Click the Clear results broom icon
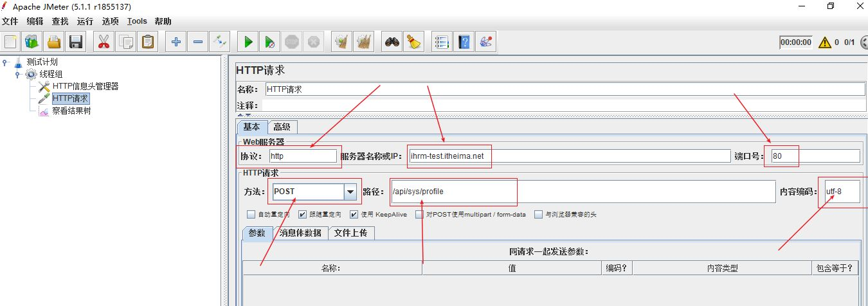This screenshot has height=306, width=868. click(x=342, y=42)
